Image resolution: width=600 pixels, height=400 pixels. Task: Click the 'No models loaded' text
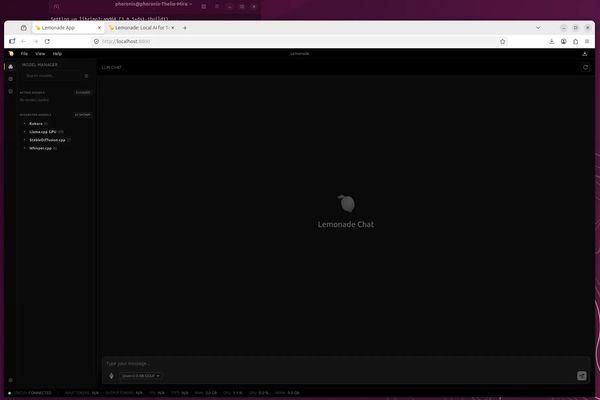coord(34,100)
